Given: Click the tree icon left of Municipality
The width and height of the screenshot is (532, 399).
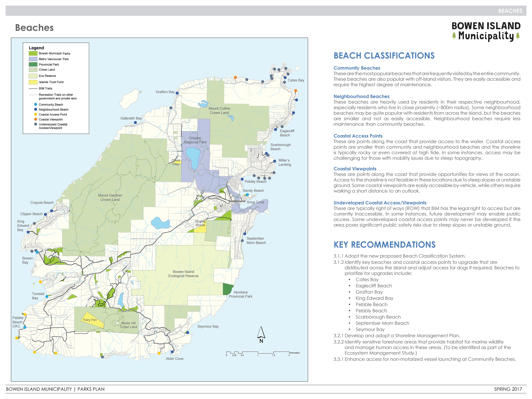Looking at the screenshot, I should (x=454, y=36).
